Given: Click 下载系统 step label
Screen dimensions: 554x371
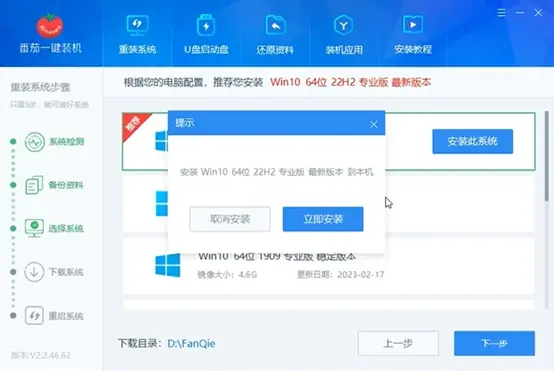Looking at the screenshot, I should (x=66, y=272).
